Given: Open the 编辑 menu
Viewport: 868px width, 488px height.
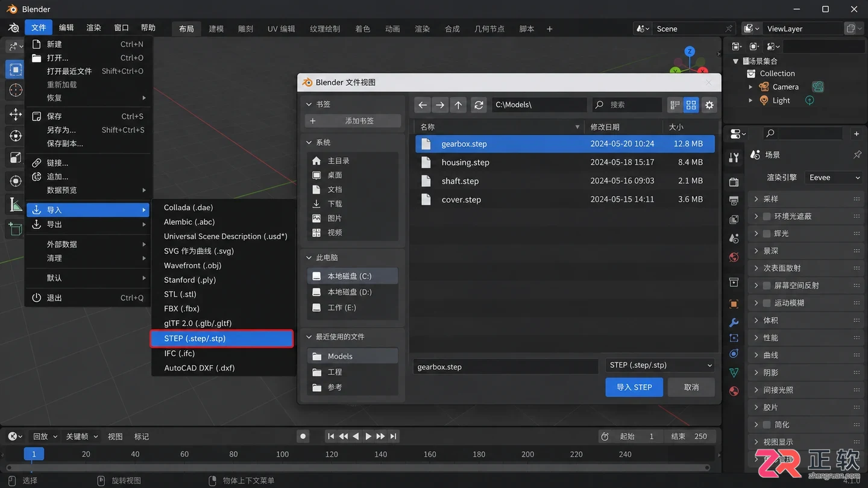Looking at the screenshot, I should pyautogui.click(x=66, y=28).
